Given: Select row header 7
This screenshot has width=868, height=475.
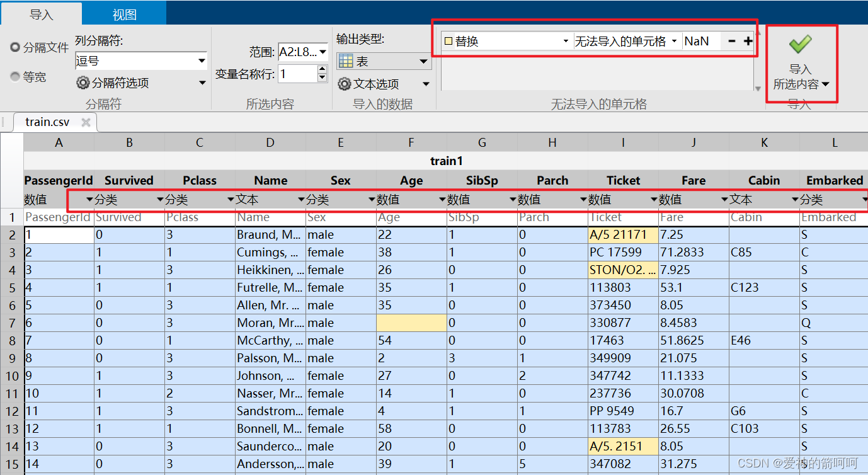Looking at the screenshot, I should (x=12, y=323).
